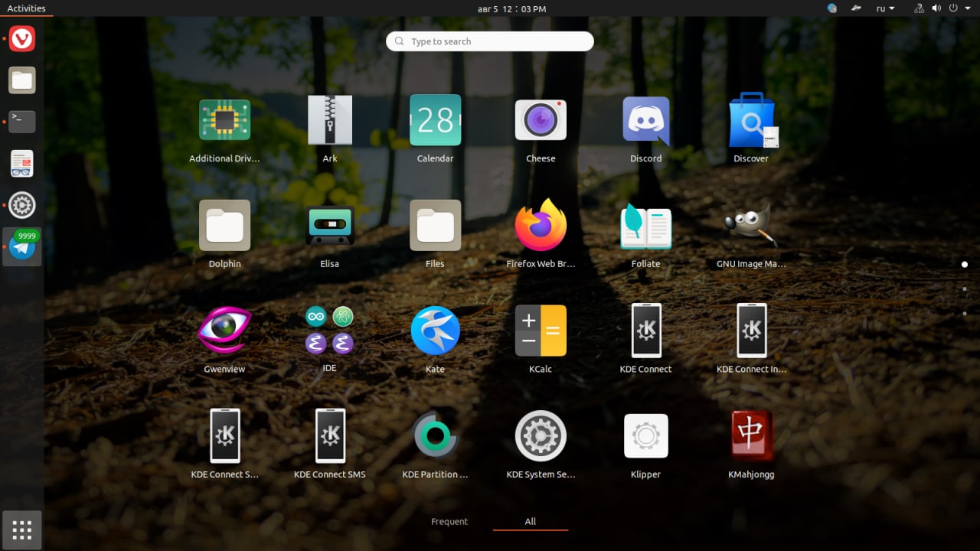
Task: Open Discord from the app grid
Action: click(x=645, y=128)
